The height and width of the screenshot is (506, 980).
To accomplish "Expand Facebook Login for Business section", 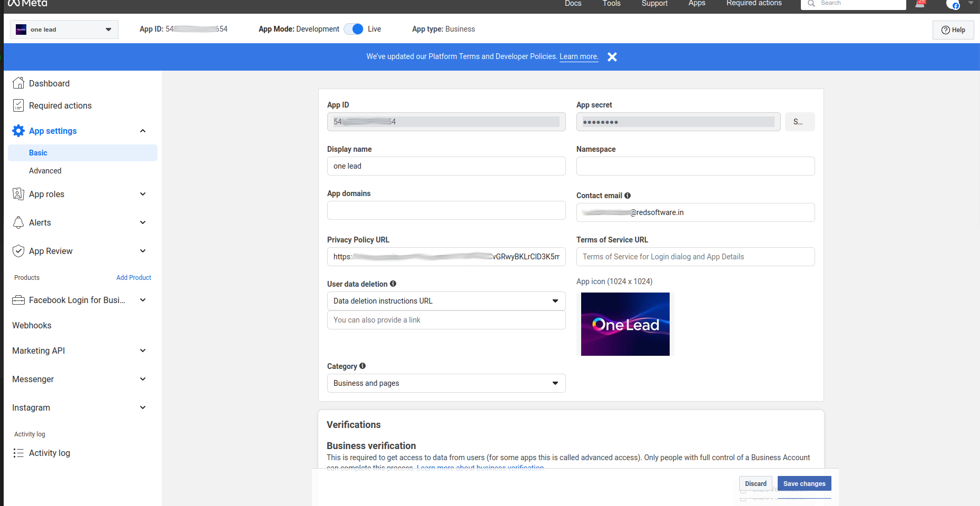I will pyautogui.click(x=143, y=300).
